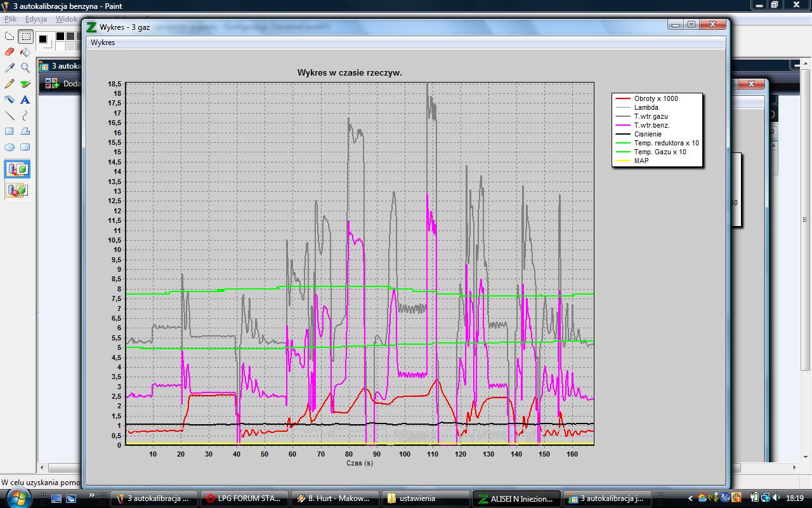The image size is (812, 508).
Task: Choose the Fill with color bucket tool
Action: pyautogui.click(x=25, y=52)
